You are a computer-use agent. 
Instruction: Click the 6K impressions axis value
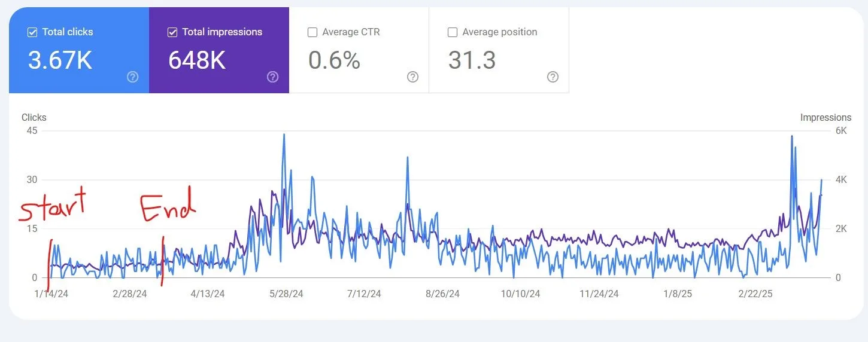840,130
